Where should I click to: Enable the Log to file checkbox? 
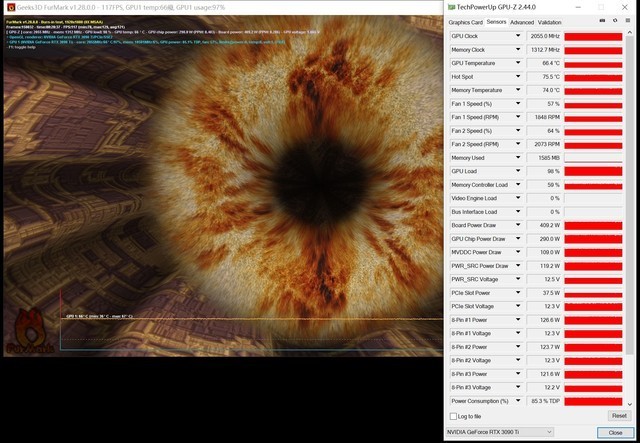(x=454, y=416)
